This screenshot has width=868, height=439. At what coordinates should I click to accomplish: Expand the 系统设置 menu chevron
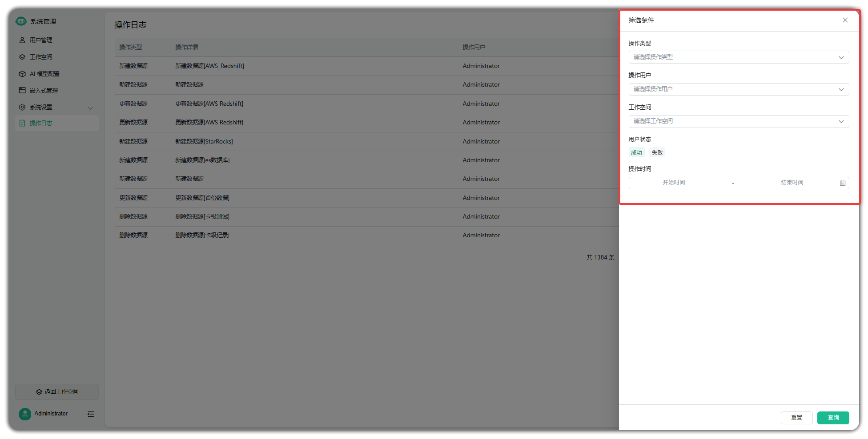[x=90, y=108]
